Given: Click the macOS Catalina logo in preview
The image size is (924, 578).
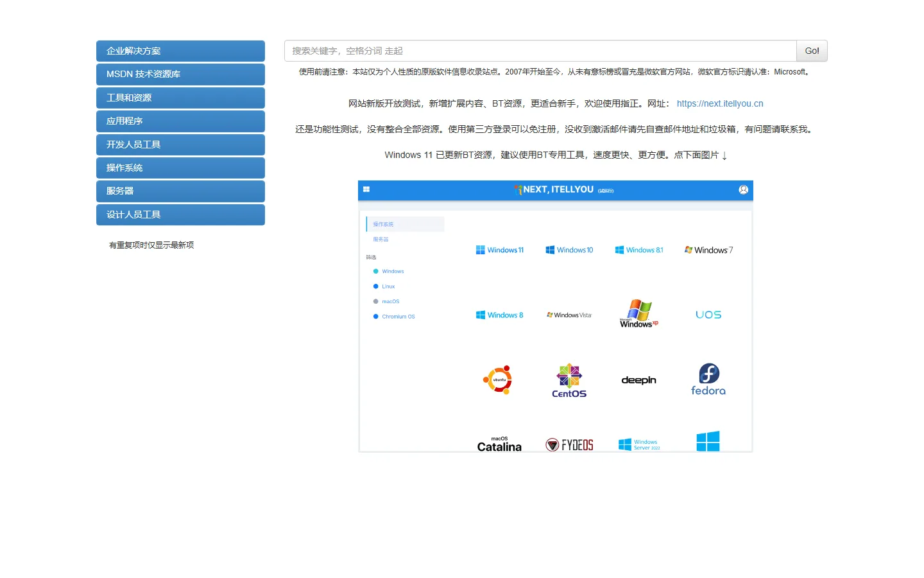Looking at the screenshot, I should click(x=499, y=444).
